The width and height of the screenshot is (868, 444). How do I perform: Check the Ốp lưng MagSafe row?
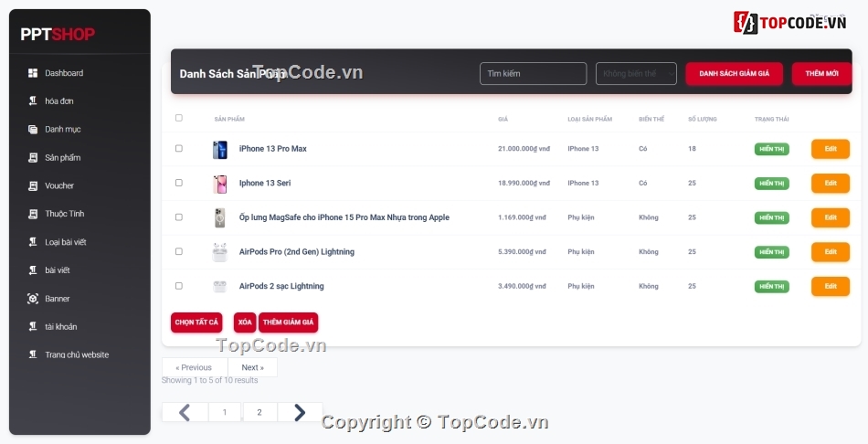(x=179, y=217)
